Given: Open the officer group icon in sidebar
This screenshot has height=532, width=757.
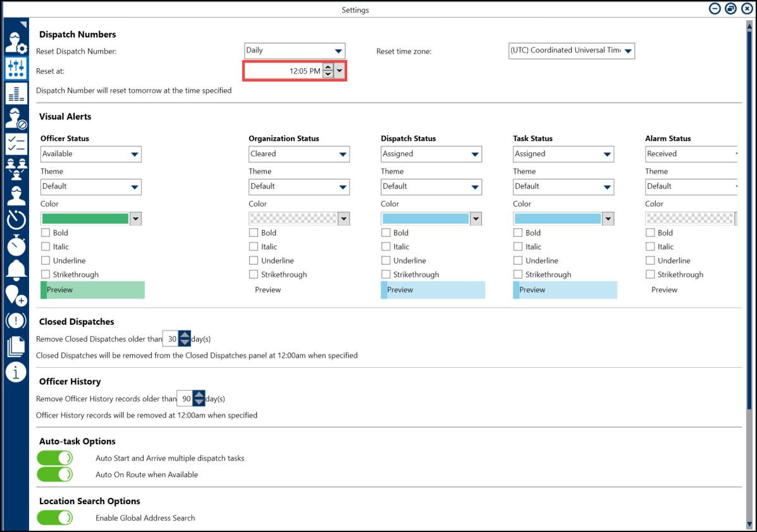Looking at the screenshot, I should [x=16, y=169].
